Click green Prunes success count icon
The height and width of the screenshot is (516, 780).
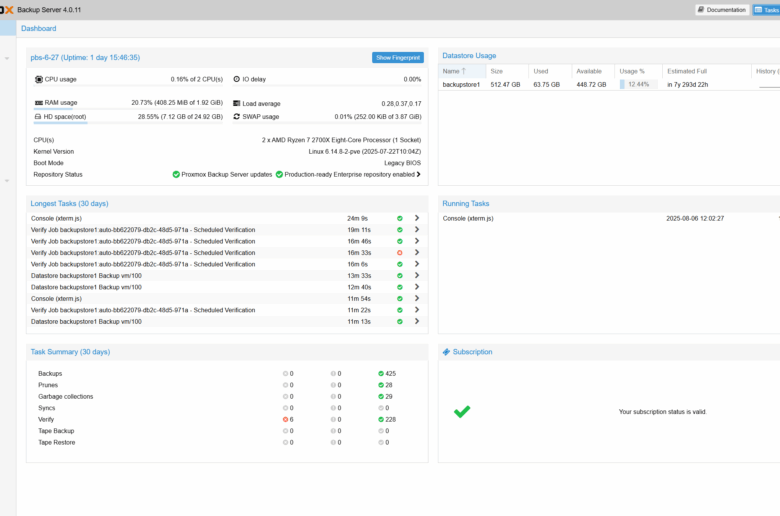[381, 385]
